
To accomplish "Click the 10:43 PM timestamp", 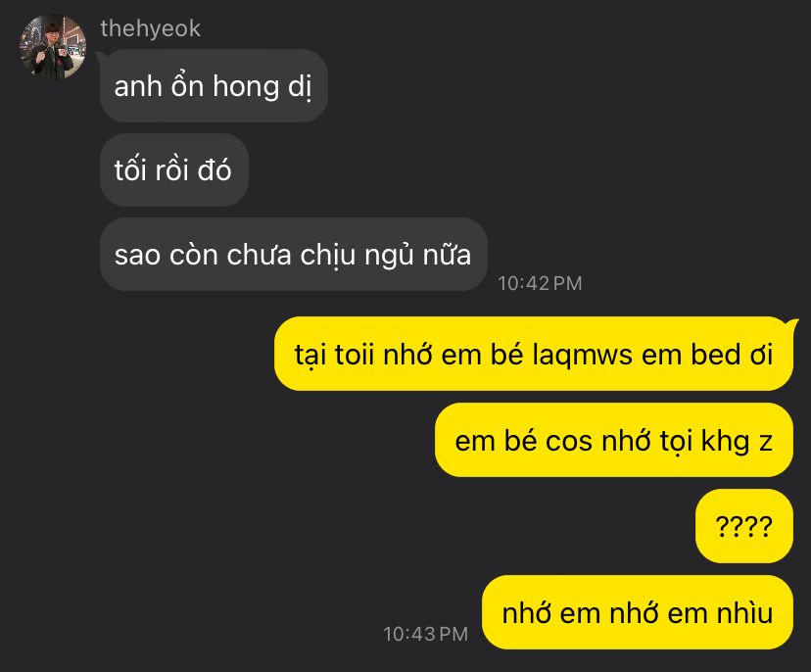I will click(x=426, y=634).
